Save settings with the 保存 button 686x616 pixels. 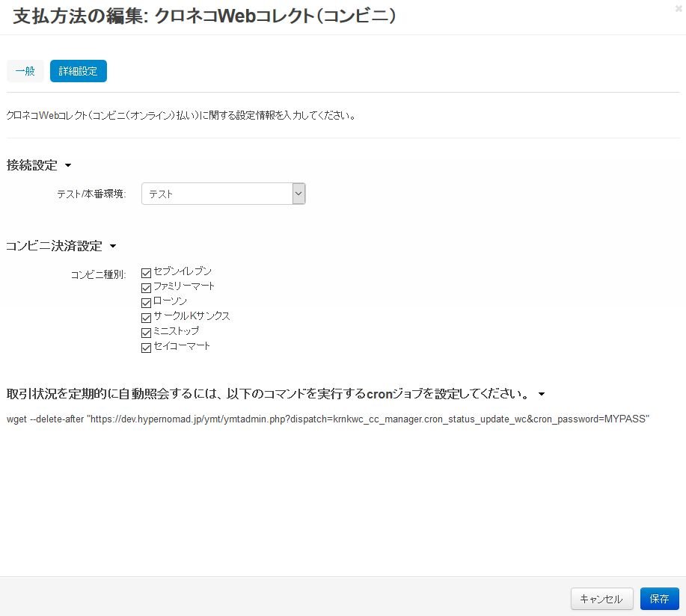point(659,599)
